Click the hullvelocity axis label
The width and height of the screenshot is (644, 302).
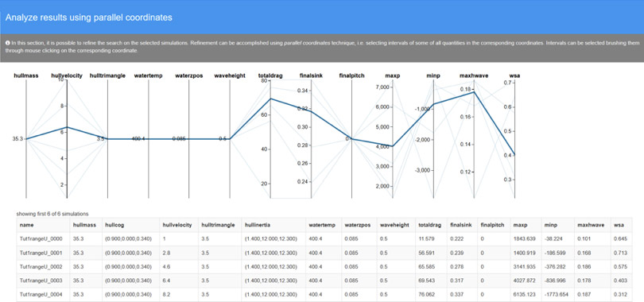coord(67,75)
